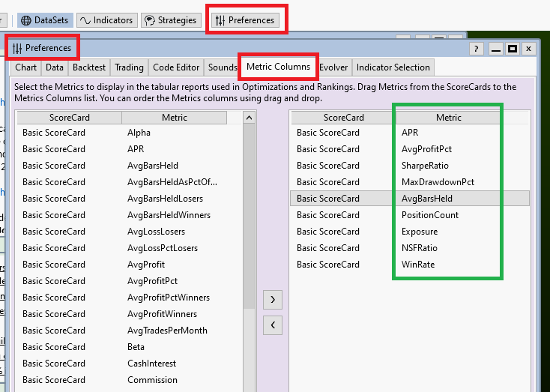
Task: Select the Alpha metric in the left list
Action: tap(139, 133)
